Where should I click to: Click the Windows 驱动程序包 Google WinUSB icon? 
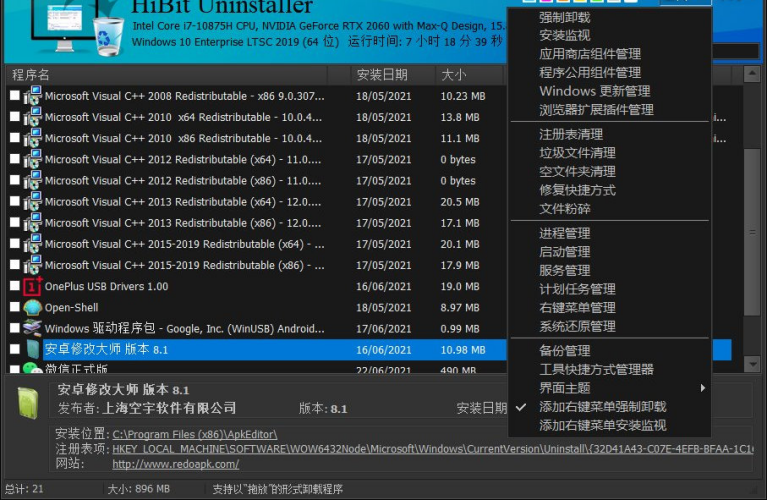click(x=32, y=328)
